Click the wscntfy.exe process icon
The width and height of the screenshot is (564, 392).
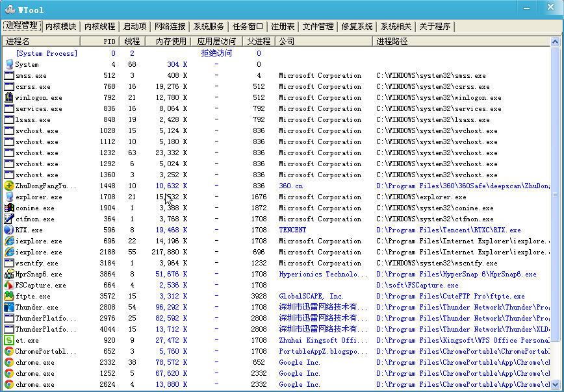click(9, 263)
